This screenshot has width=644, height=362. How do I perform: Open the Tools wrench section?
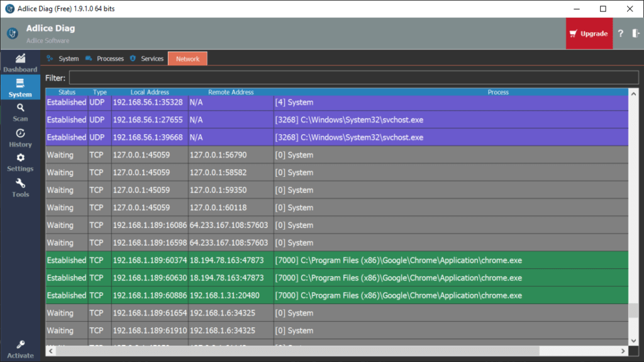coord(20,188)
